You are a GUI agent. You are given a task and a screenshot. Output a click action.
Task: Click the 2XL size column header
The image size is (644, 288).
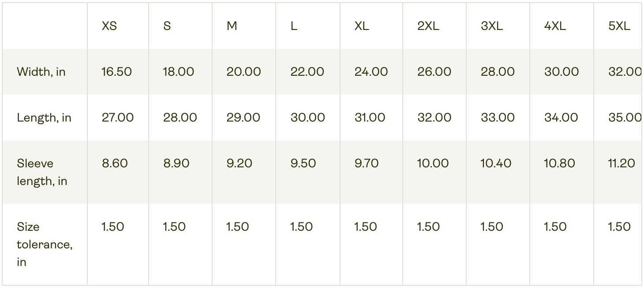(428, 26)
